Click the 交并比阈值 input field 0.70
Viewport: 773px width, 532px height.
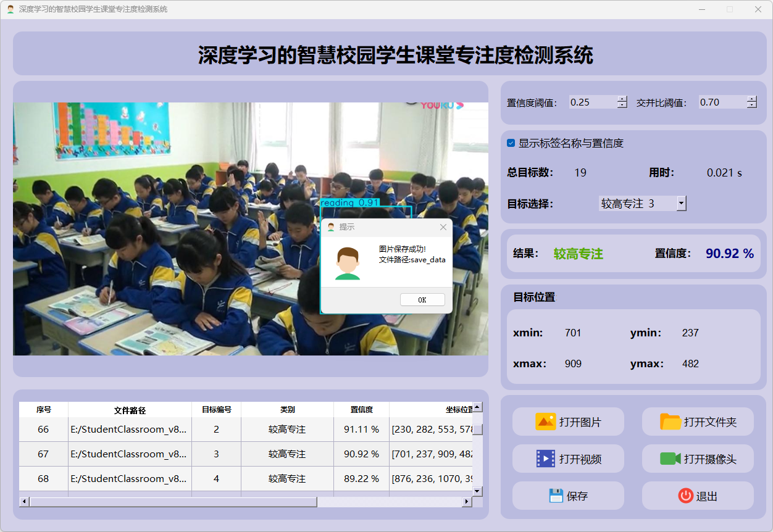pos(722,102)
